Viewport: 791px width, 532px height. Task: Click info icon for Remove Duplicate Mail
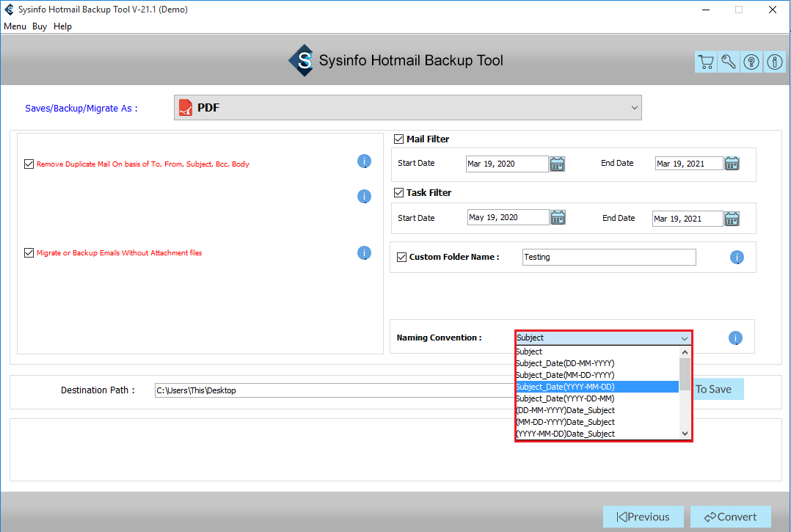pos(364,161)
